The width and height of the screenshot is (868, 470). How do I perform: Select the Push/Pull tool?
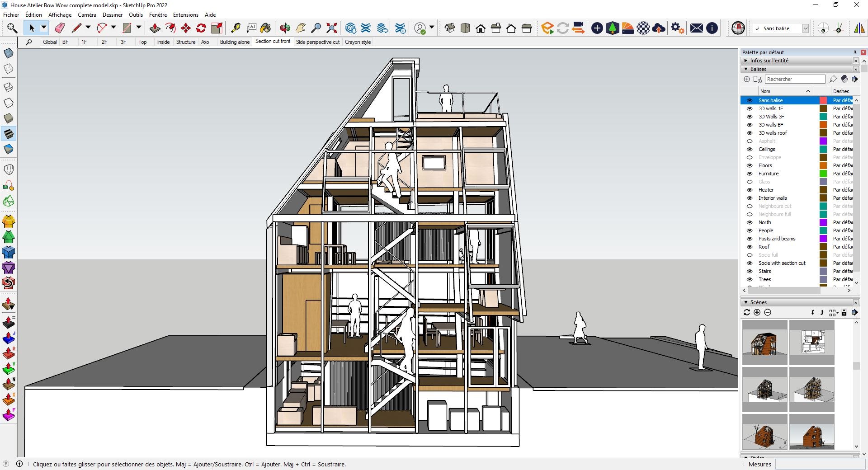(x=155, y=28)
